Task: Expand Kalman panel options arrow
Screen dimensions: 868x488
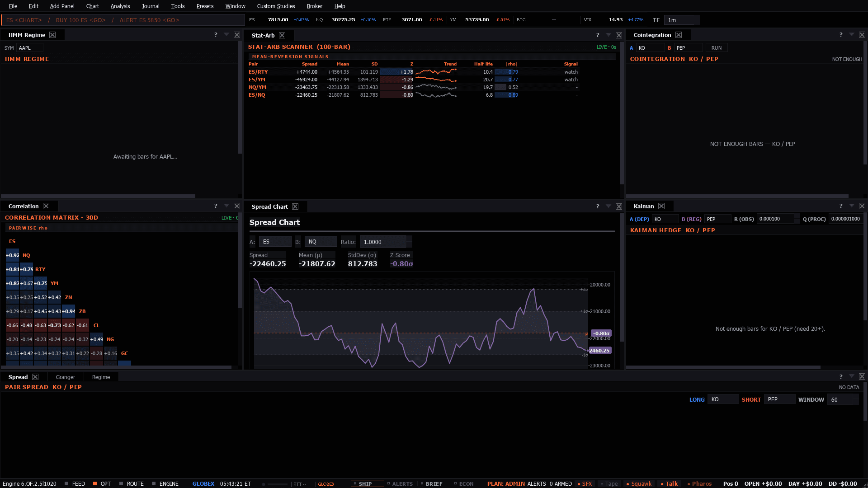Action: [852, 206]
